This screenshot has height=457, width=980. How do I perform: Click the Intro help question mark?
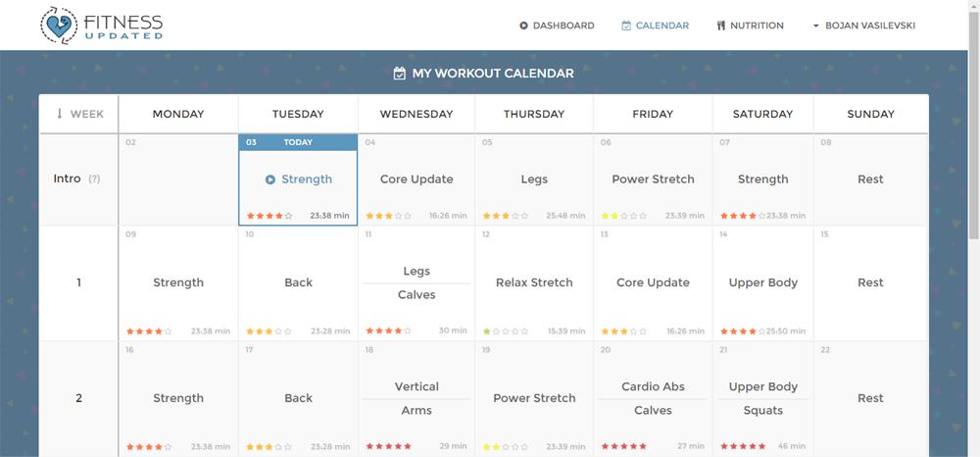[94, 179]
